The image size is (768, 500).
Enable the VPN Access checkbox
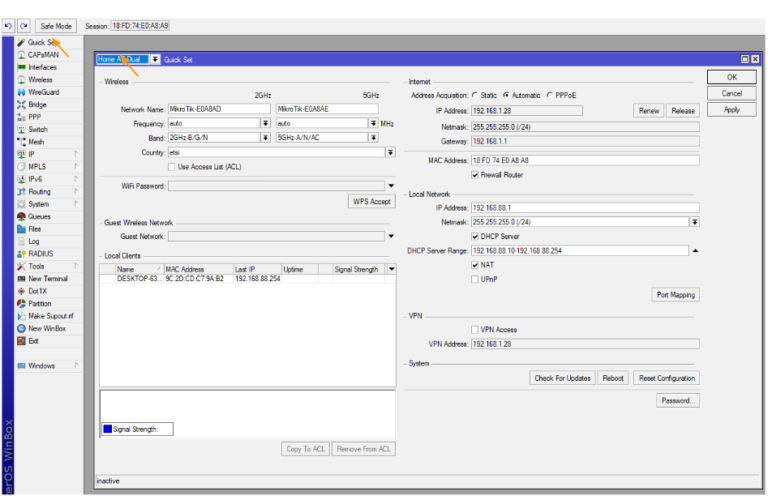(475, 330)
